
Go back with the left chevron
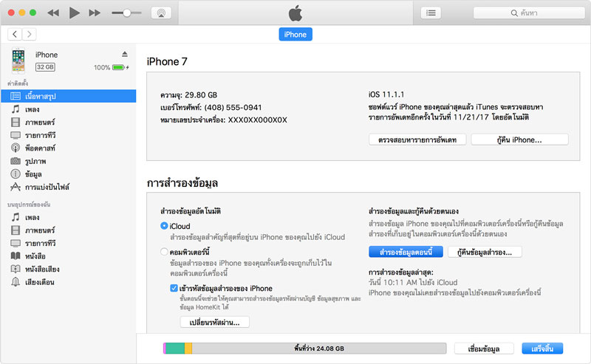tap(15, 34)
